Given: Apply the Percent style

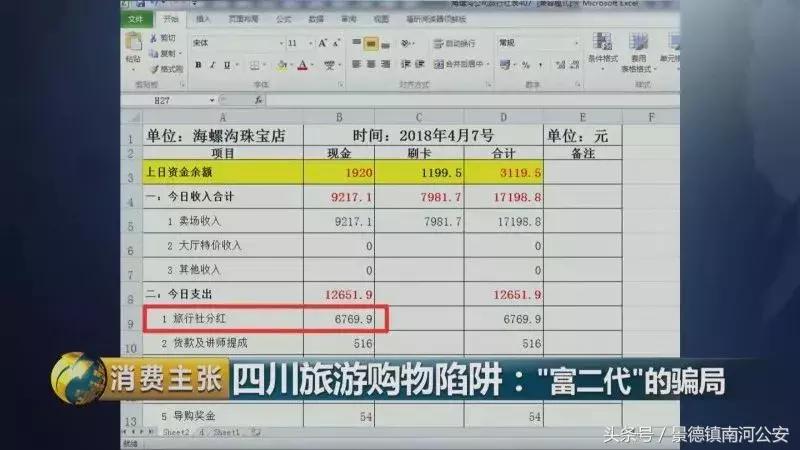Looking at the screenshot, I should (526, 65).
